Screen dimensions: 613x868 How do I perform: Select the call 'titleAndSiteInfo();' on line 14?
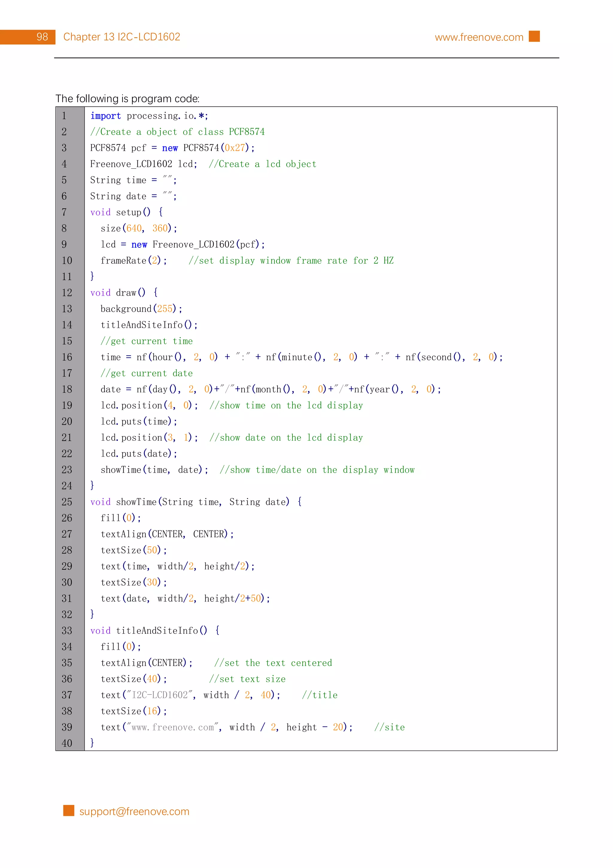pyautogui.click(x=149, y=325)
